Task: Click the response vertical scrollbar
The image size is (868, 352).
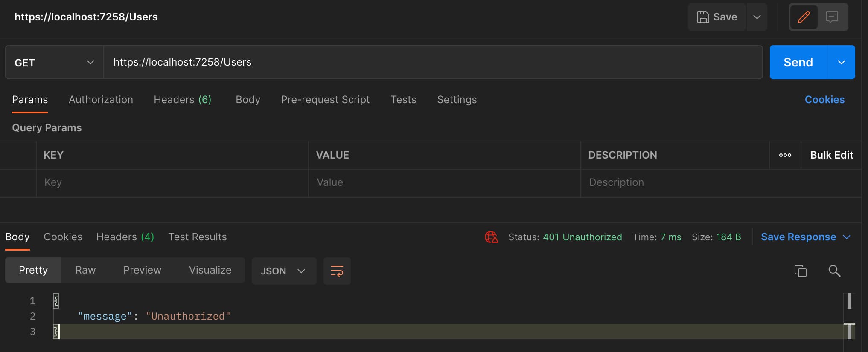Action: click(849, 316)
